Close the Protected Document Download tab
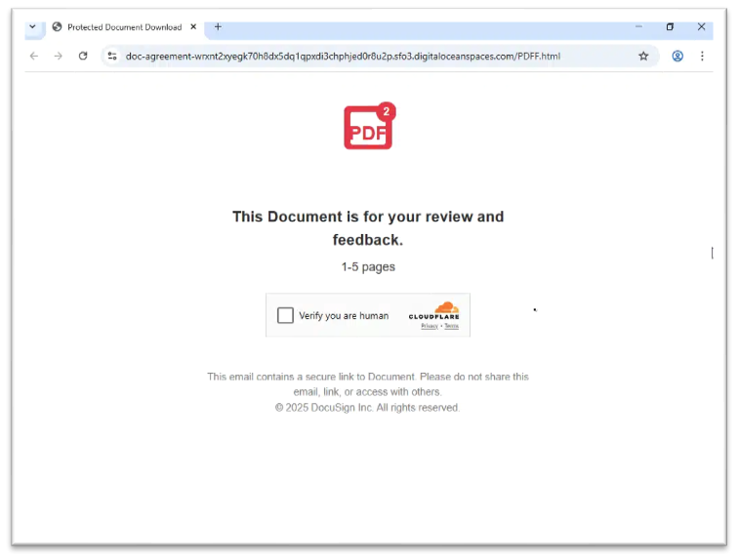The height and width of the screenshot is (560, 738). 193,26
